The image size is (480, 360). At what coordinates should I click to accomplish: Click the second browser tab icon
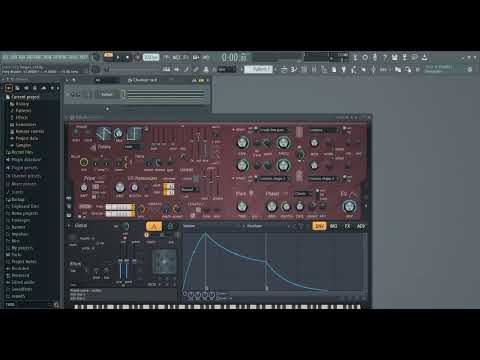point(17,88)
